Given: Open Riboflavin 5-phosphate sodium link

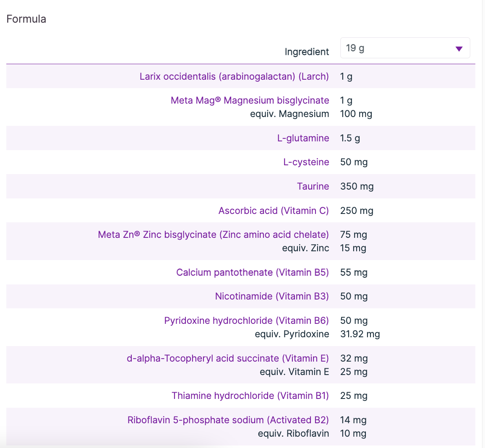Looking at the screenshot, I should point(228,420).
